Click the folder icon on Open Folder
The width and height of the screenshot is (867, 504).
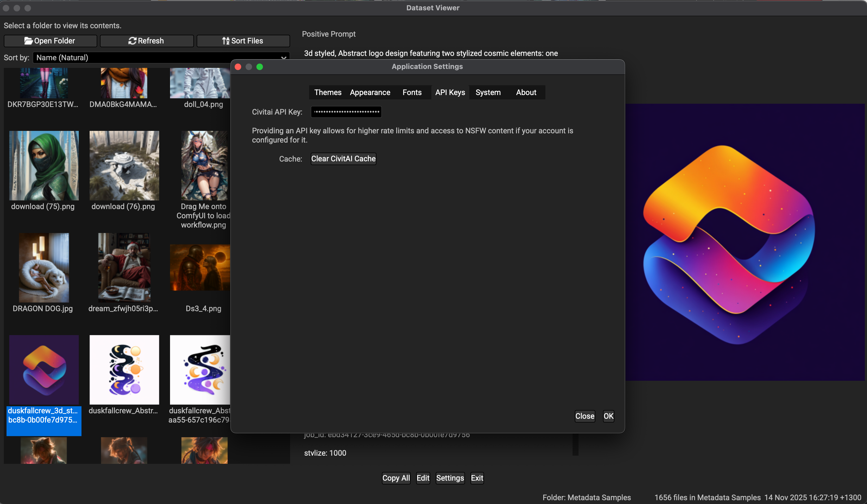(28, 41)
